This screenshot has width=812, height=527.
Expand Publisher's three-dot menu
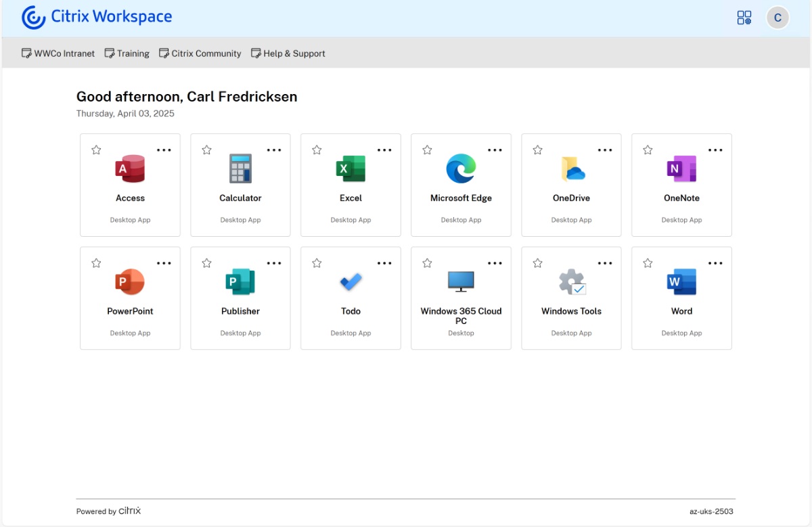274,263
